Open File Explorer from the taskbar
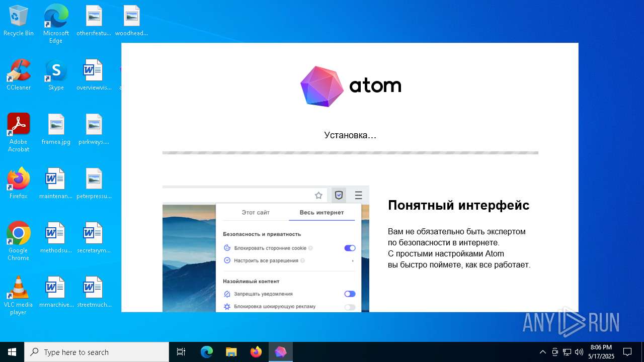Image resolution: width=644 pixels, height=362 pixels. point(231,352)
